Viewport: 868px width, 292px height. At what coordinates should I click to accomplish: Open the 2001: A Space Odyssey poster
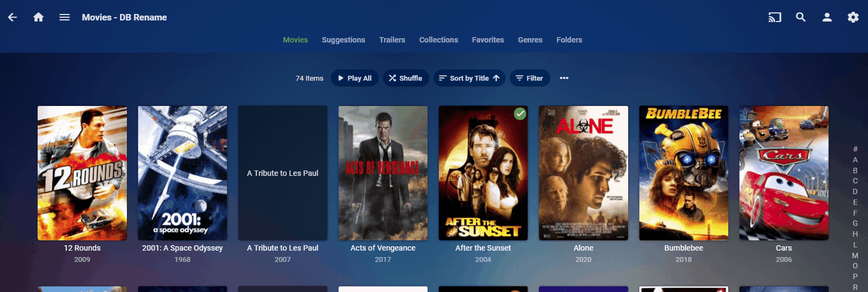(182, 173)
